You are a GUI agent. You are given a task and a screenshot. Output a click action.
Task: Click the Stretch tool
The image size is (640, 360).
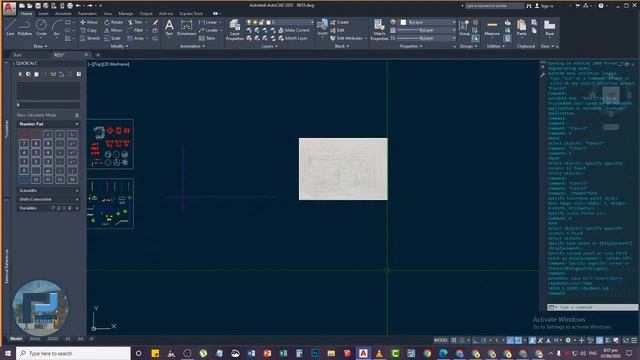(x=90, y=38)
